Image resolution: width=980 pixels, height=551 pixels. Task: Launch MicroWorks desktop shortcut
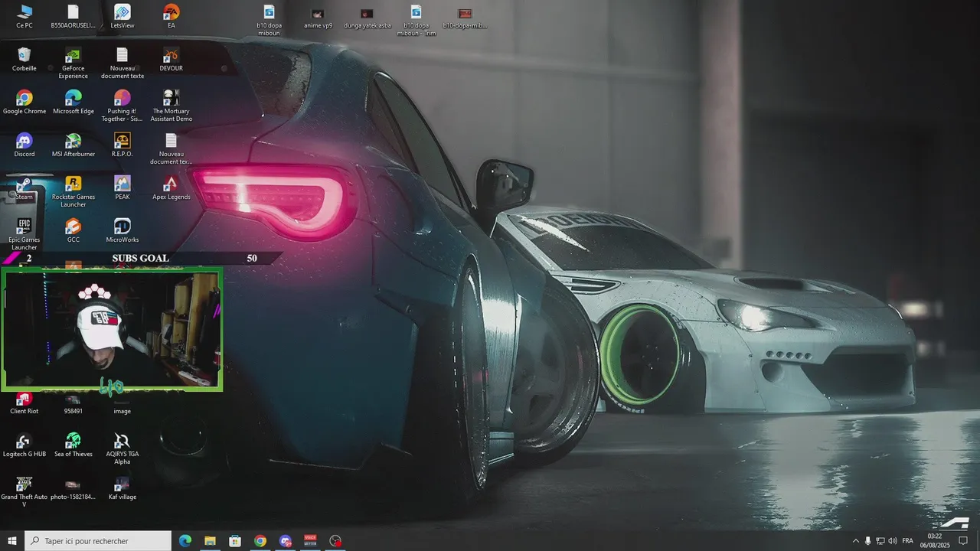tap(122, 230)
